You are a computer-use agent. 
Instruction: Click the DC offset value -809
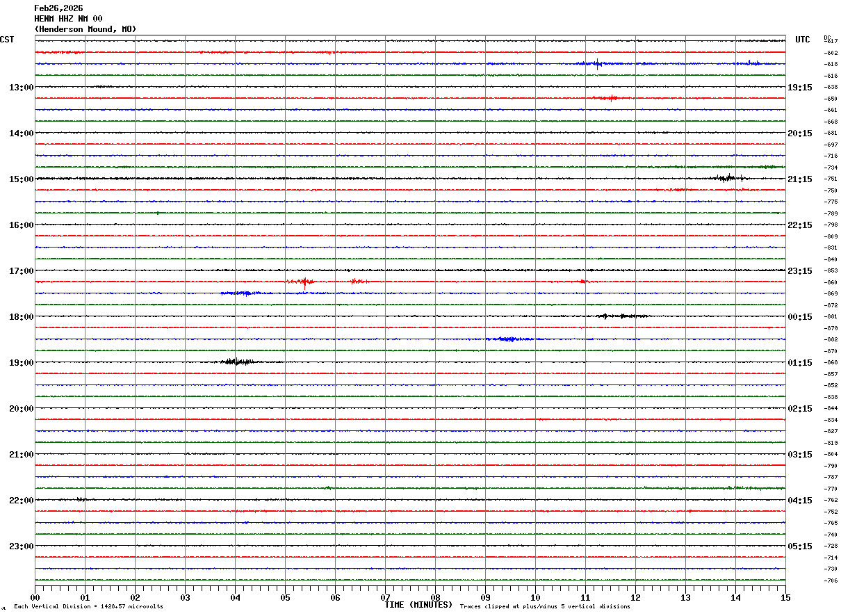coord(831,236)
